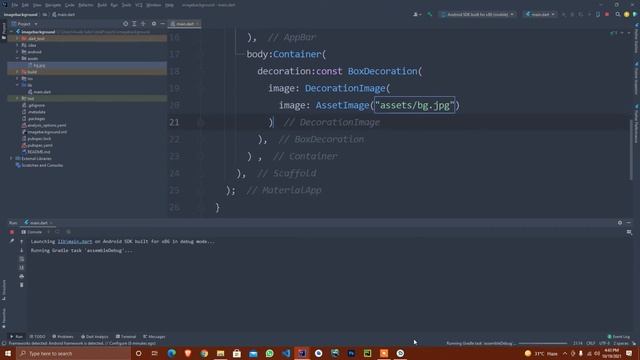This screenshot has width=640, height=360.
Task: Collapse the assets folder
Action: coord(17,58)
